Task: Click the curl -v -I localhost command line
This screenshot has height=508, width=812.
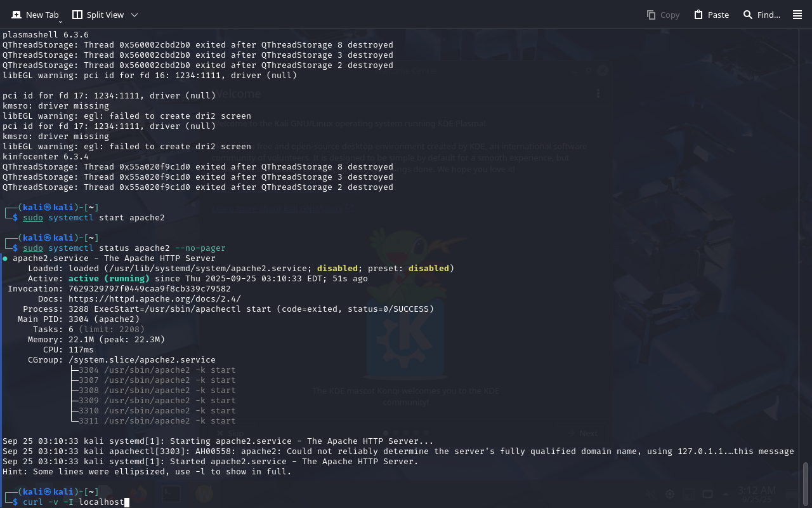Action: (74, 502)
